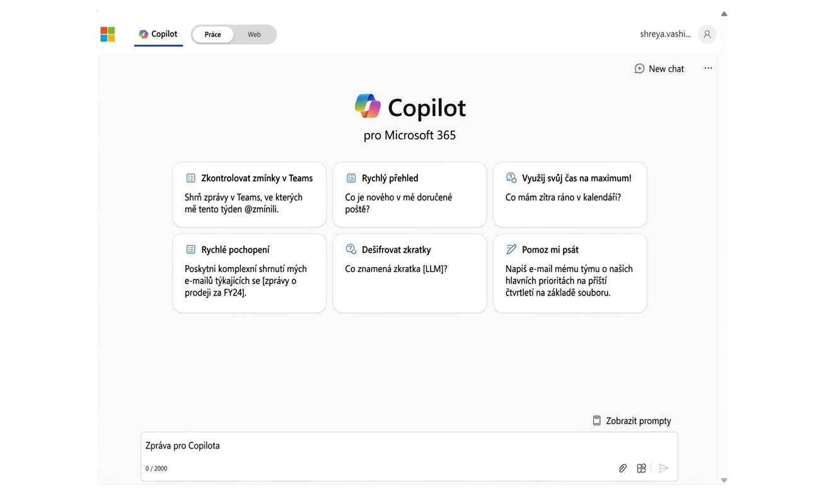822x504 pixels.
Task: Select the Pomoz mi psát prompt card
Action: click(x=570, y=273)
